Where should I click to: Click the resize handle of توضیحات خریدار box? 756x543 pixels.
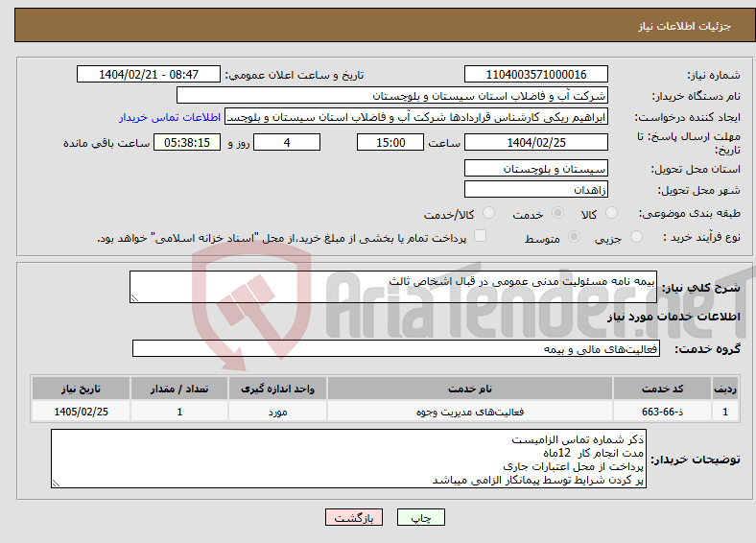pyautogui.click(x=56, y=484)
